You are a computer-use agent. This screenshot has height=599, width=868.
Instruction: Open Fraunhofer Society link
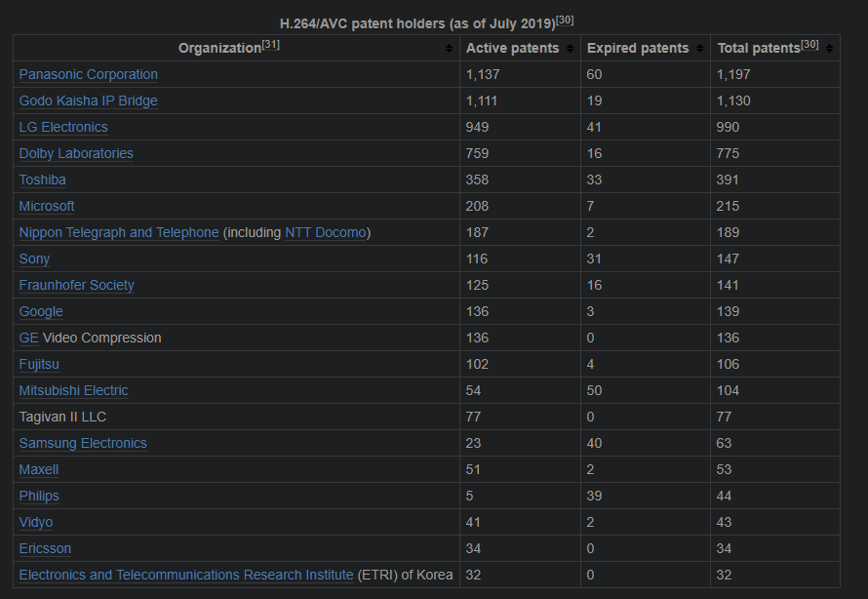click(x=77, y=285)
